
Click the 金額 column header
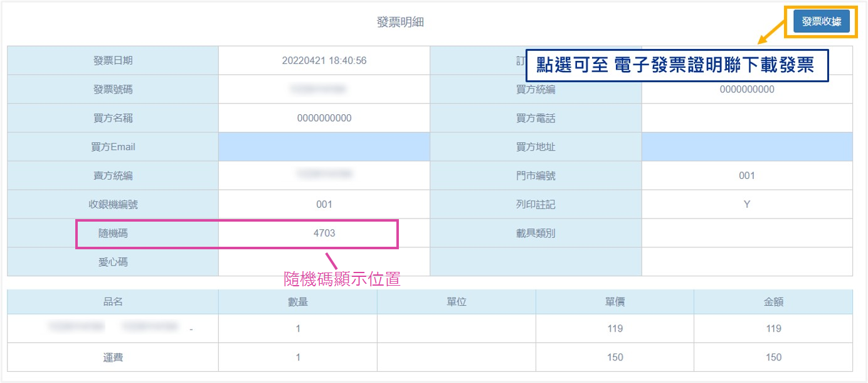(x=773, y=301)
